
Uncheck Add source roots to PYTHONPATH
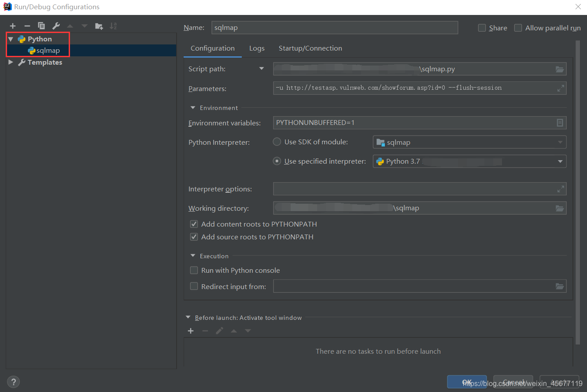pos(194,237)
